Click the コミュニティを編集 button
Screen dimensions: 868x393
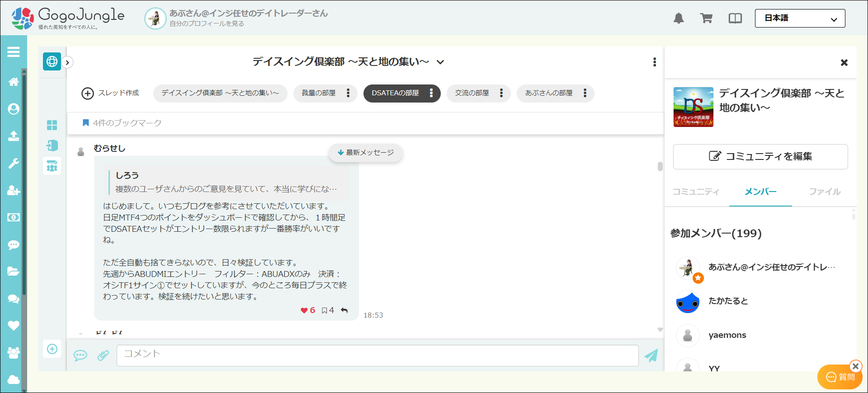(x=760, y=157)
